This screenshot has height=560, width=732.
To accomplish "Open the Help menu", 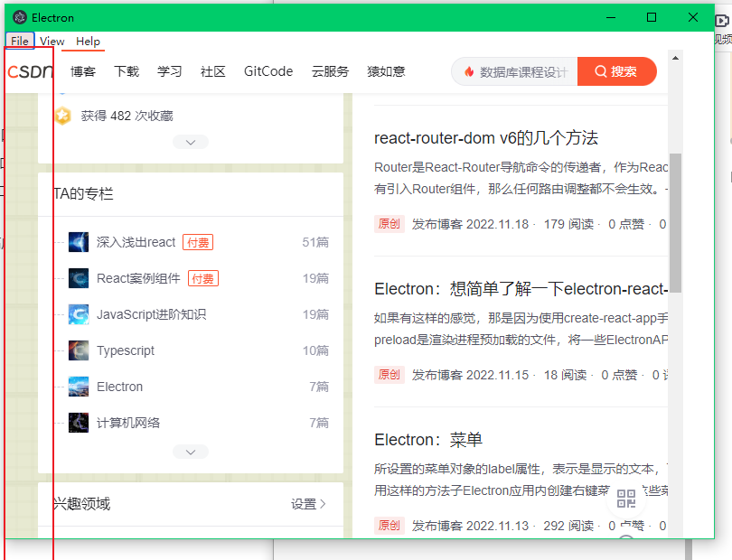I will coord(88,41).
